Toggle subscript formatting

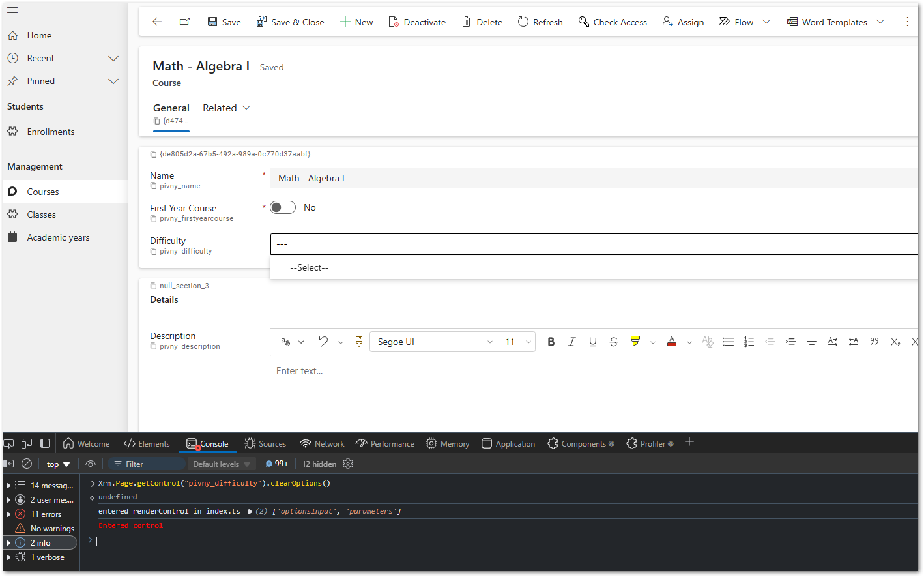click(x=895, y=342)
